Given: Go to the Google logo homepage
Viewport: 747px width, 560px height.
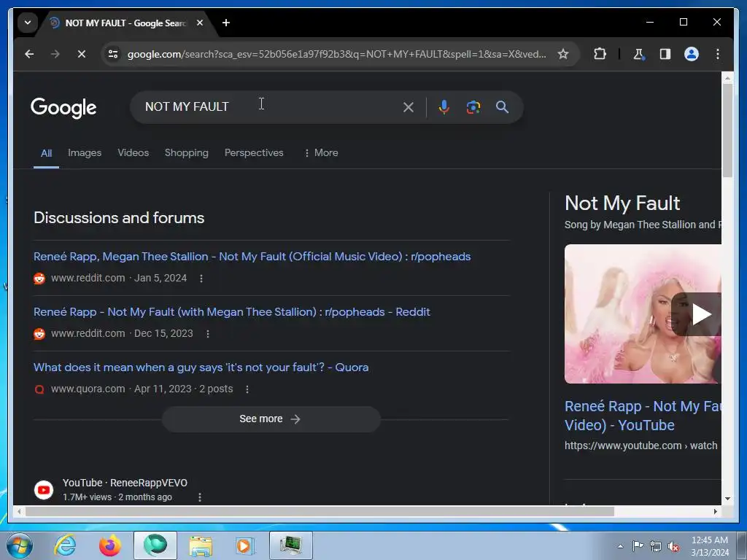Looking at the screenshot, I should [x=63, y=108].
